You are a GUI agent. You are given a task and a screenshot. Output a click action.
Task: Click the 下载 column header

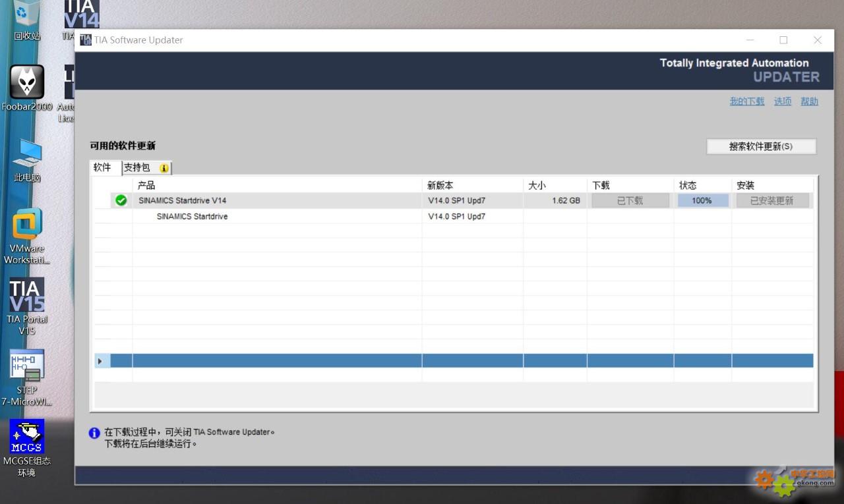point(630,185)
